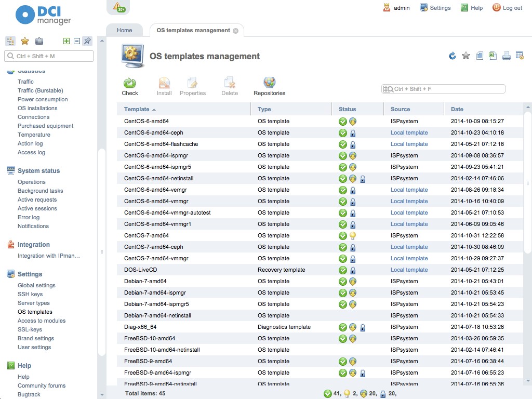This screenshot has width=532, height=399.
Task: Toggle the lock status on CentOS-7-amd64-ceph row
Action: click(352, 247)
